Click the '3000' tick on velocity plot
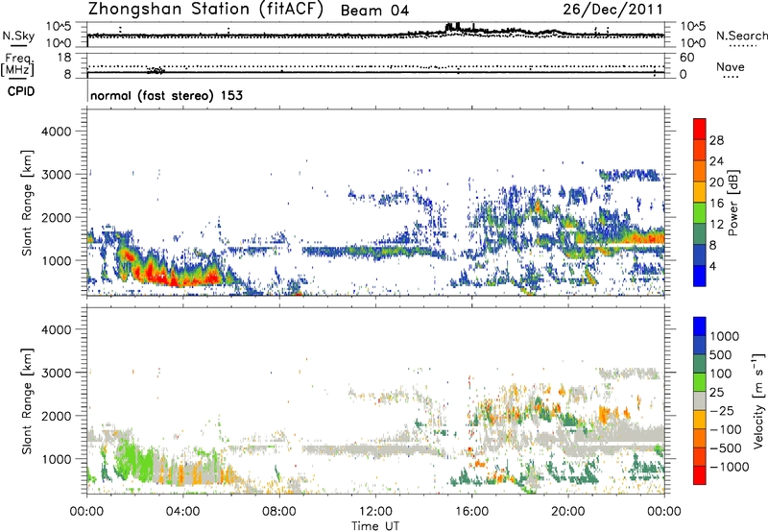The height and width of the screenshot is (532, 768). 56,373
